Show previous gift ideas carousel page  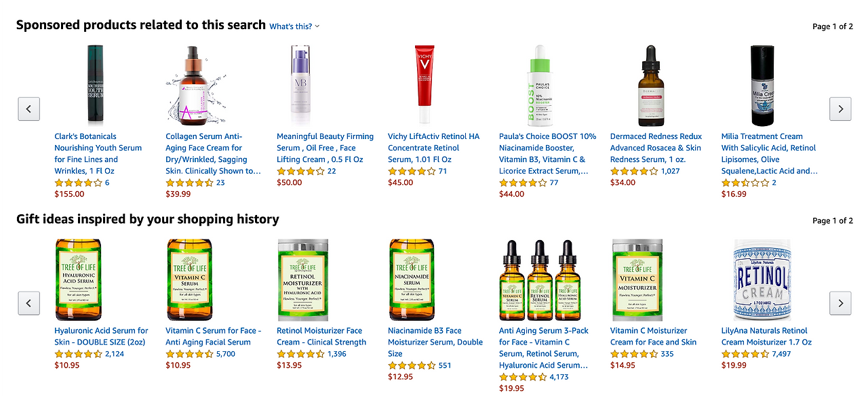tap(28, 303)
